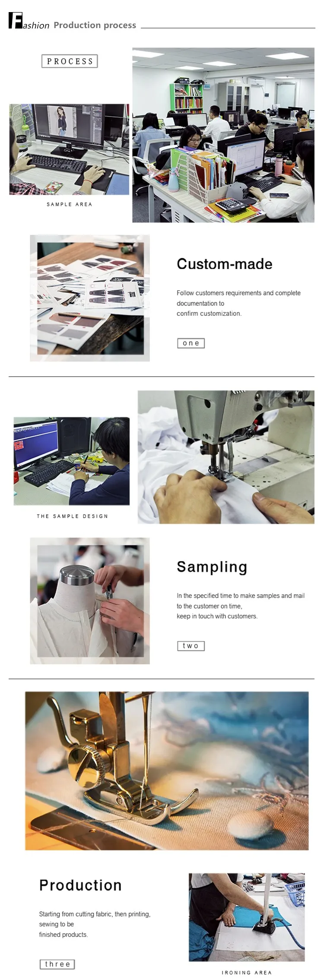Click the 'SAMPLE AREA' caption
The image size is (324, 980).
pos(70,204)
